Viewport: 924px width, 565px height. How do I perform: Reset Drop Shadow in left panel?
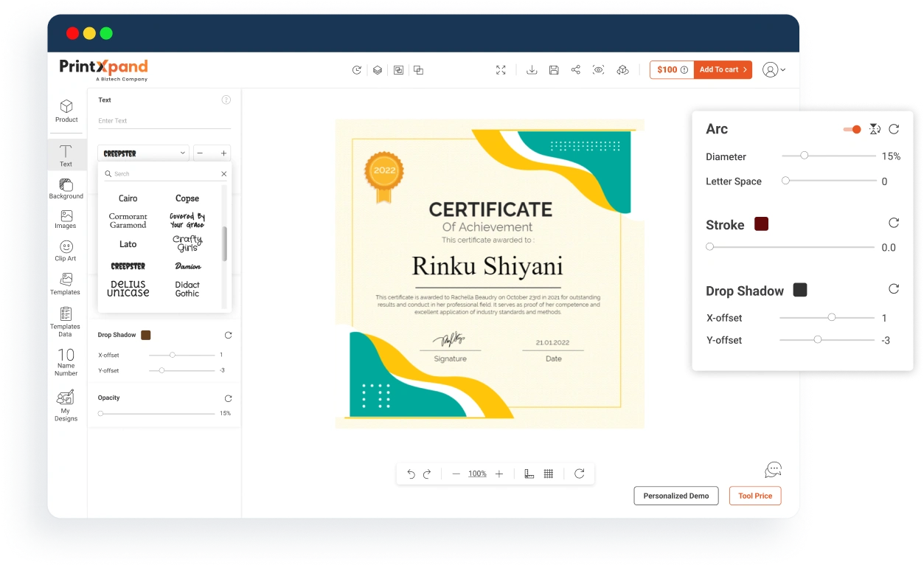pyautogui.click(x=228, y=335)
